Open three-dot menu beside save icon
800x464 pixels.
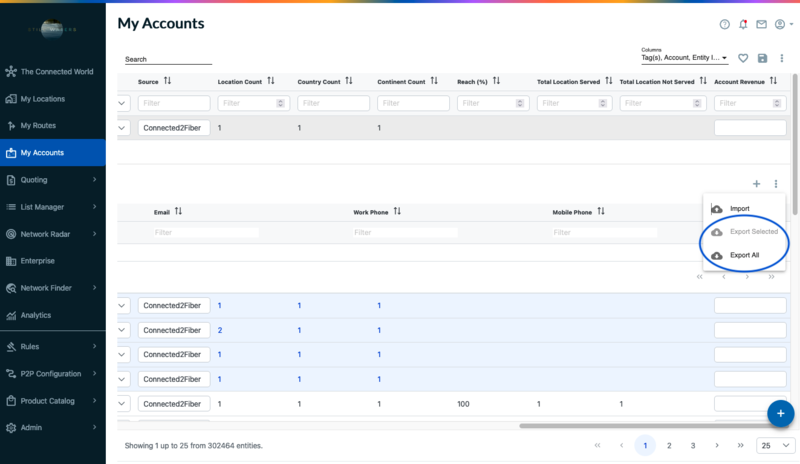782,59
